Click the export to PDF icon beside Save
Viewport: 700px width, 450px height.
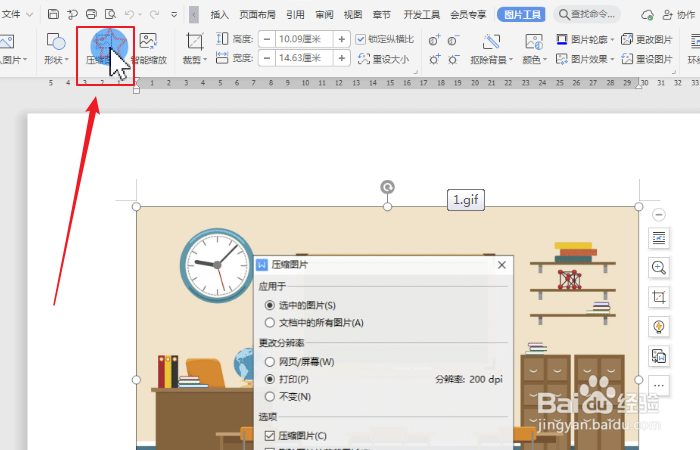coord(72,14)
